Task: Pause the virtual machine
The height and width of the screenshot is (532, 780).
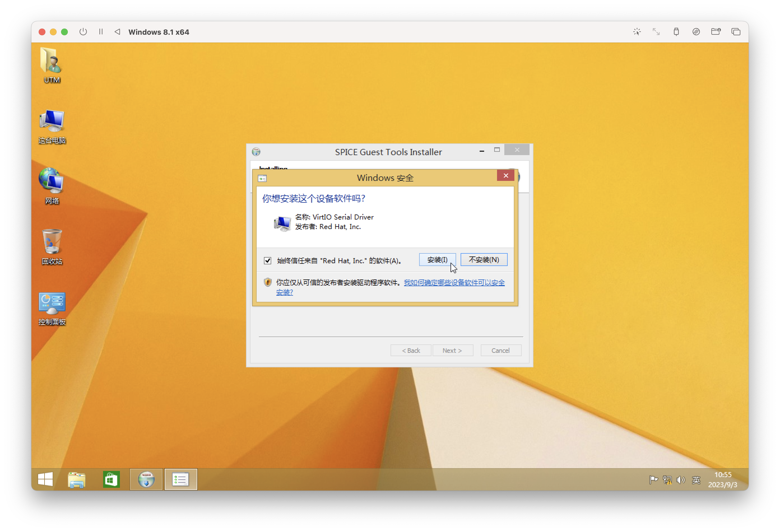Action: pos(101,32)
